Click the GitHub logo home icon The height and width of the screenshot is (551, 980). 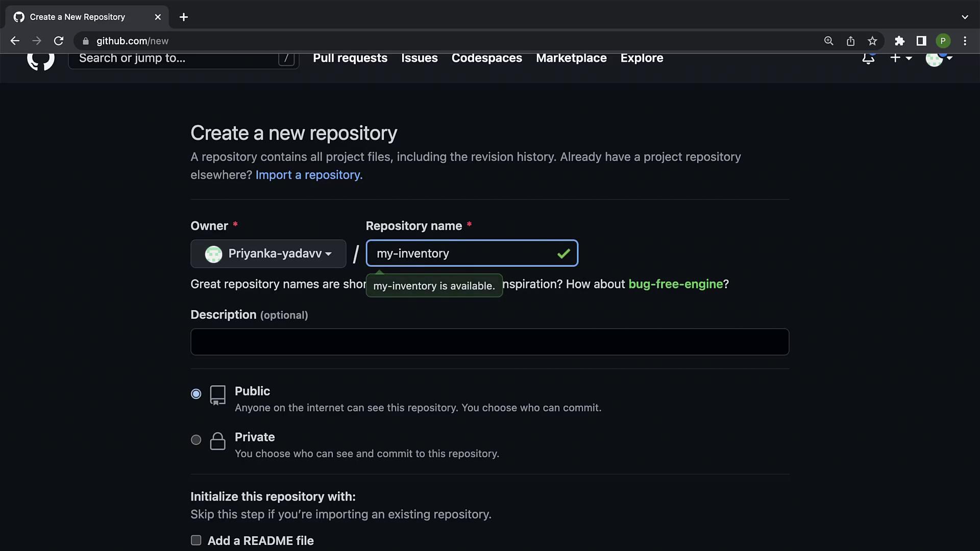click(x=41, y=59)
